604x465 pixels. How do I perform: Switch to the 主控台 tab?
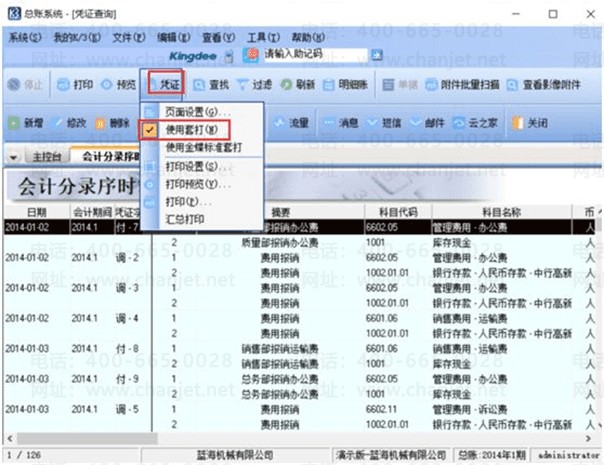point(46,157)
